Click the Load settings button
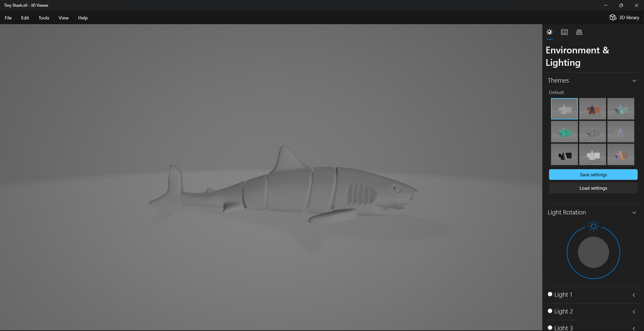 (x=593, y=188)
